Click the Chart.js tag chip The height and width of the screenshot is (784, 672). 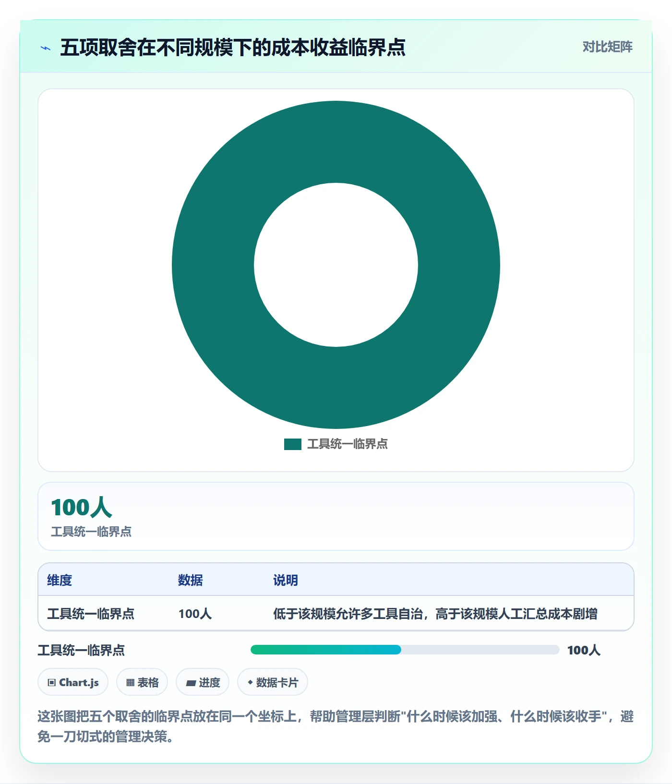point(73,682)
